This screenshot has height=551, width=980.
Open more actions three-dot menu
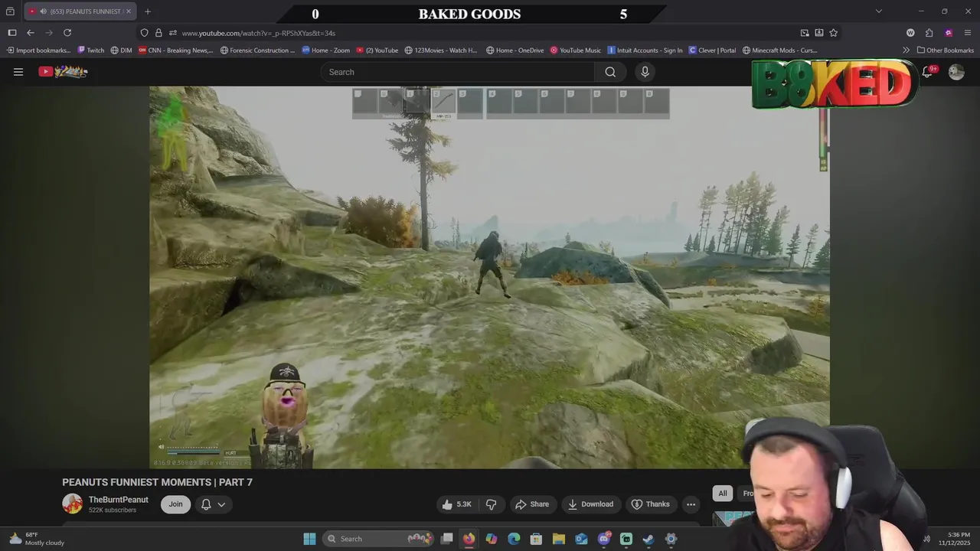pos(691,504)
